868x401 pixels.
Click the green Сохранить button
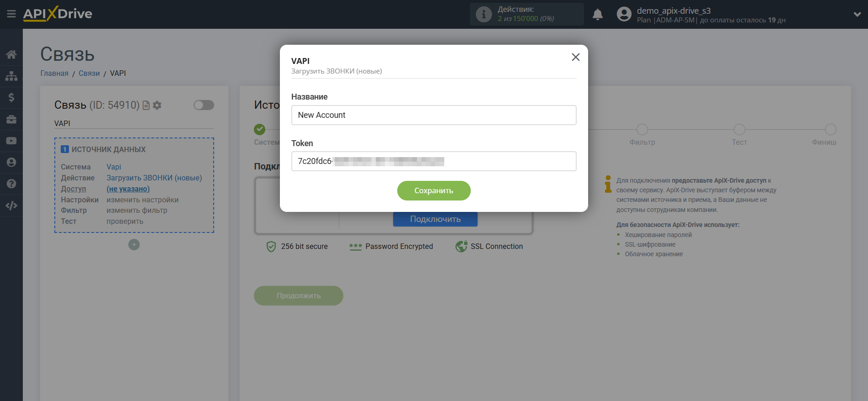point(434,190)
